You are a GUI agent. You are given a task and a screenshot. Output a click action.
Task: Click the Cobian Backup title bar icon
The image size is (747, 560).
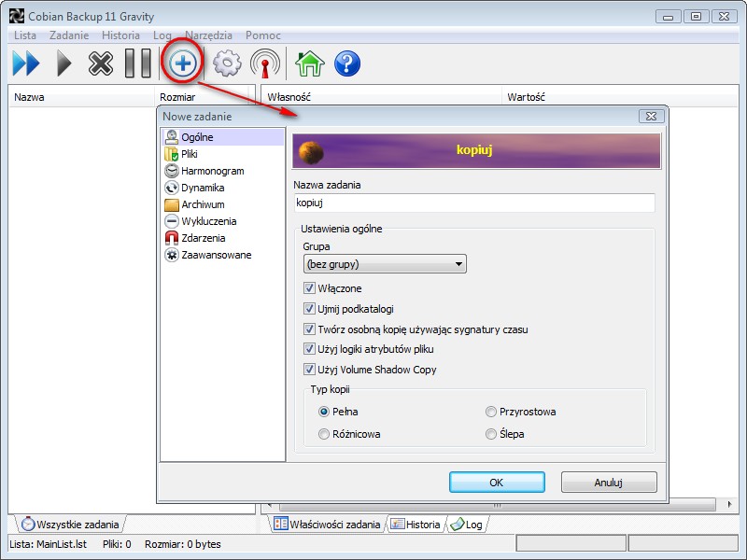point(16,16)
